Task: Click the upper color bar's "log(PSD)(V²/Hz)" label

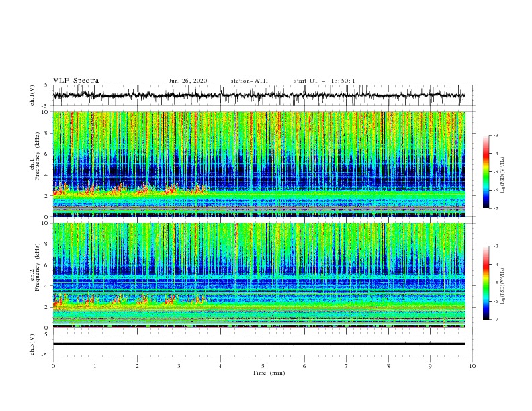Action: (x=503, y=175)
